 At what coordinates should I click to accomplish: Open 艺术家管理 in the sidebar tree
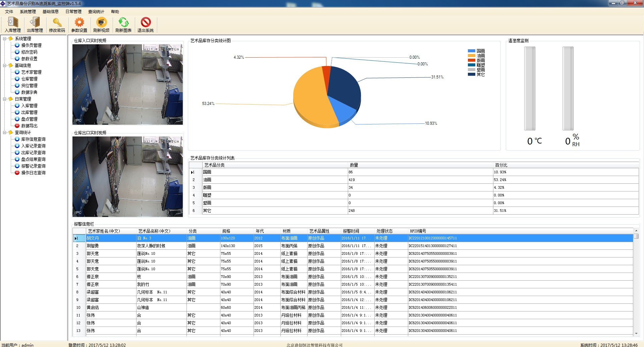(x=31, y=72)
